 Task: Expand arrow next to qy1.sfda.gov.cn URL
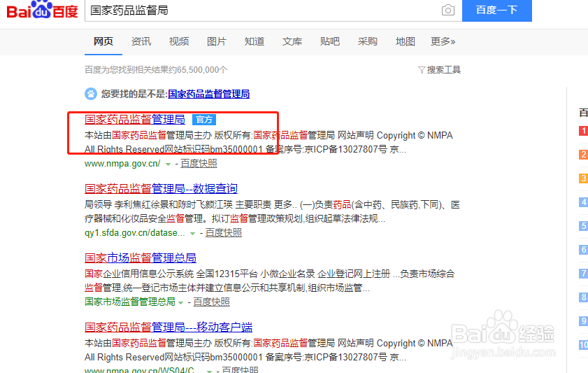click(192, 234)
